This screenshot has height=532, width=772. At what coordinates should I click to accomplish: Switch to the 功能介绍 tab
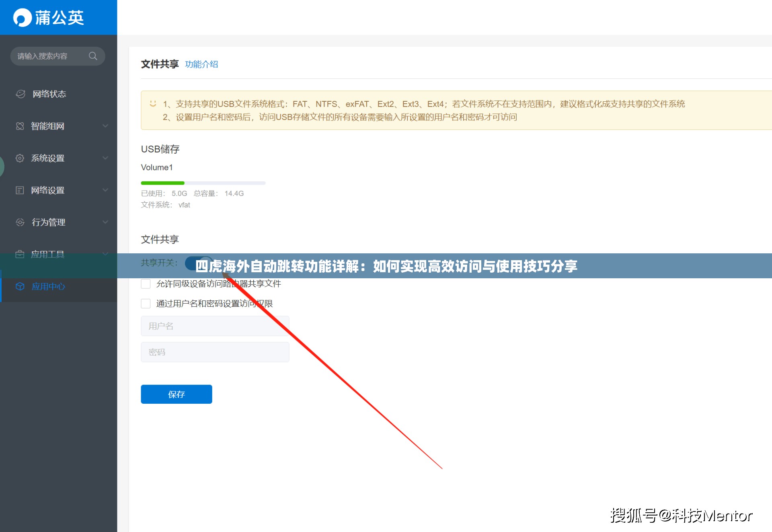201,64
